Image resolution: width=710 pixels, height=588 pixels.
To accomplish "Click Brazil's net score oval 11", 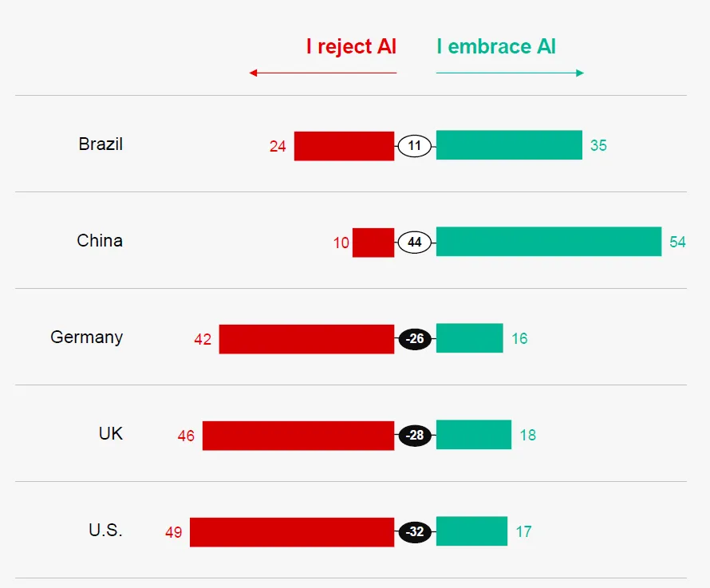I will point(415,146).
